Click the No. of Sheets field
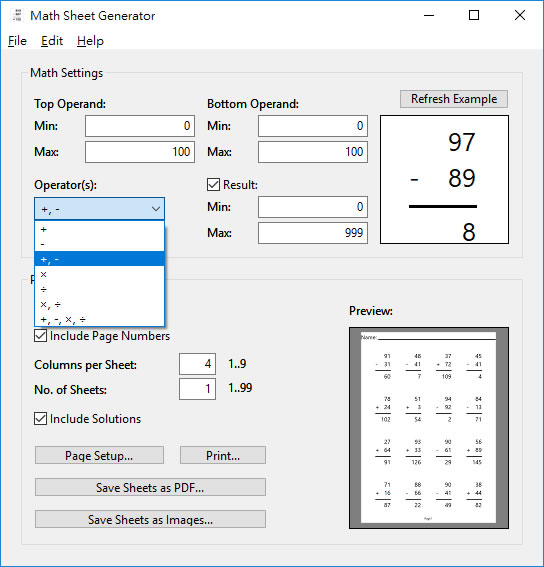 [x=197, y=389]
